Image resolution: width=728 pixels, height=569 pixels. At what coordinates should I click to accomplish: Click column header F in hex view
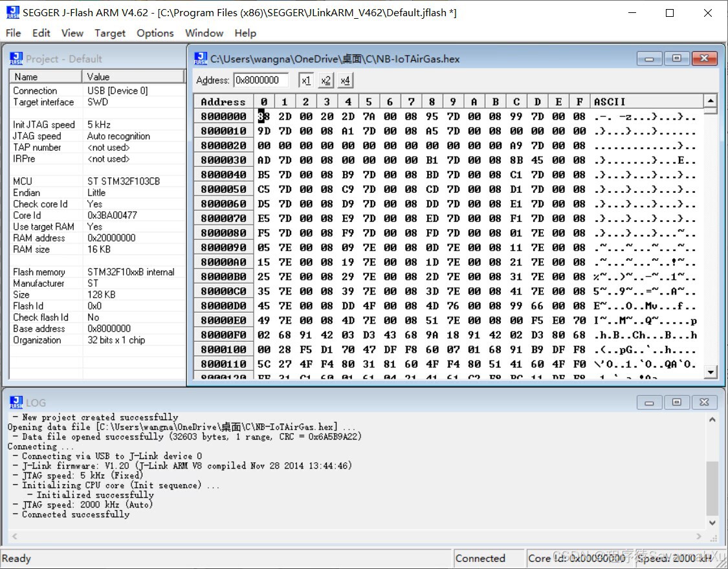pyautogui.click(x=579, y=102)
